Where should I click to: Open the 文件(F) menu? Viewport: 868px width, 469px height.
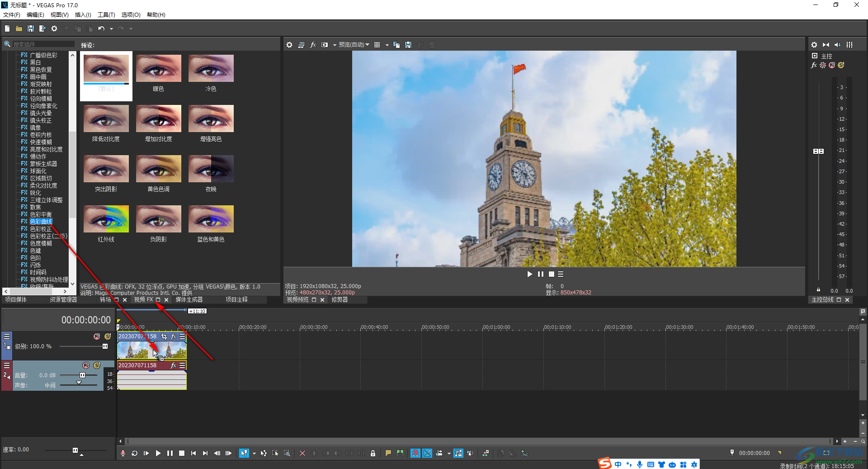12,15
